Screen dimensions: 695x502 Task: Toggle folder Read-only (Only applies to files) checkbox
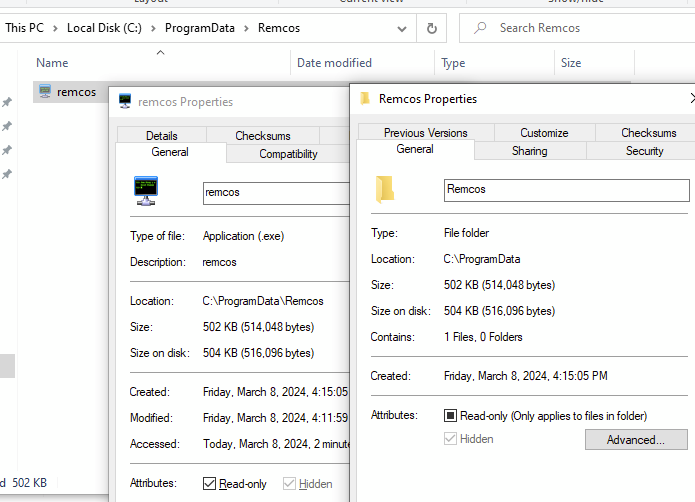[x=451, y=415]
